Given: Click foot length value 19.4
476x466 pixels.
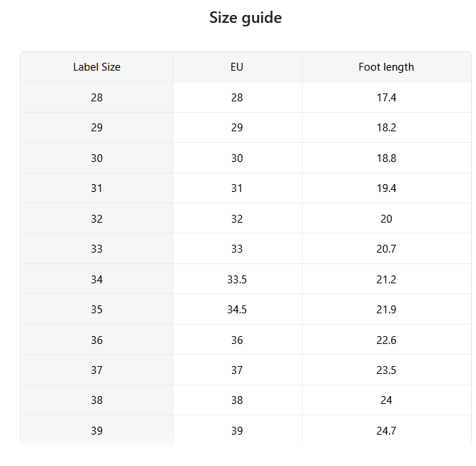Looking at the screenshot, I should point(386,188).
